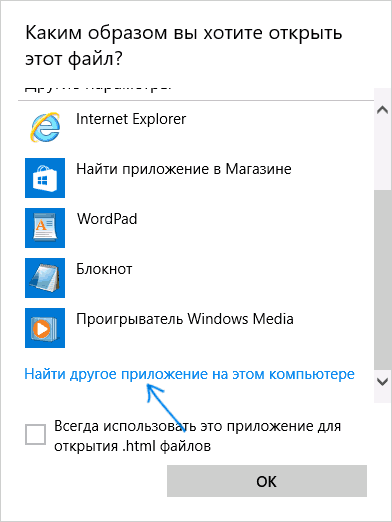Screen dimensions: 392x522
Task: Click the scrollbar down arrow
Action: click(382, 381)
